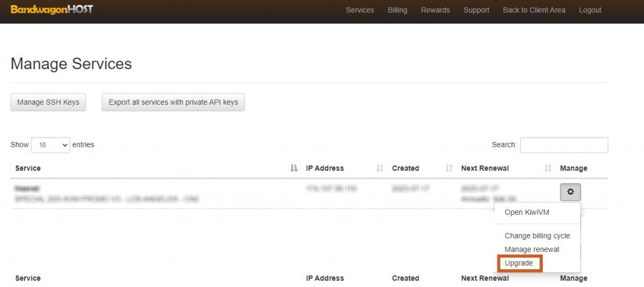644x287 pixels.
Task: Open the Services nav menu
Action: [x=360, y=10]
